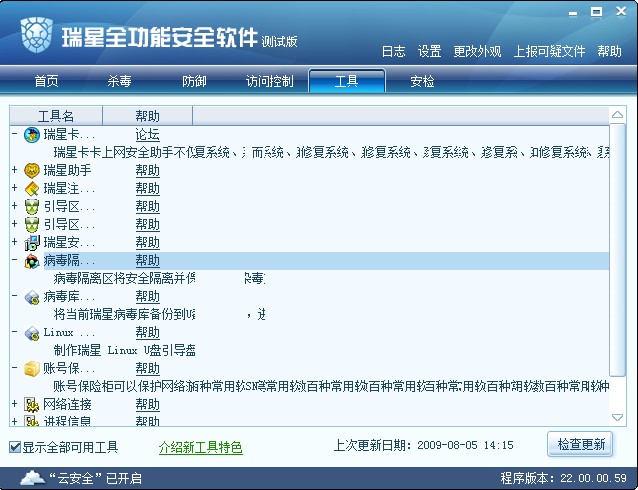Click the Linux boot disk tool icon

[32, 333]
